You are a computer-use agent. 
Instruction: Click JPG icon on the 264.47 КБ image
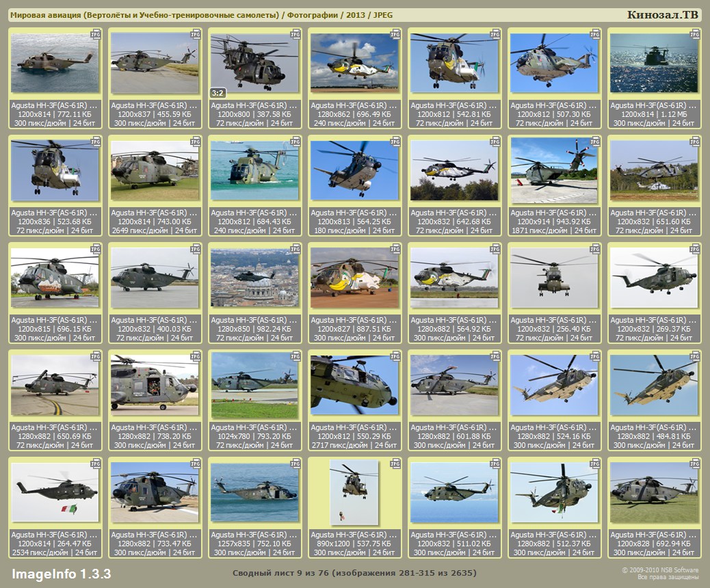click(x=96, y=464)
